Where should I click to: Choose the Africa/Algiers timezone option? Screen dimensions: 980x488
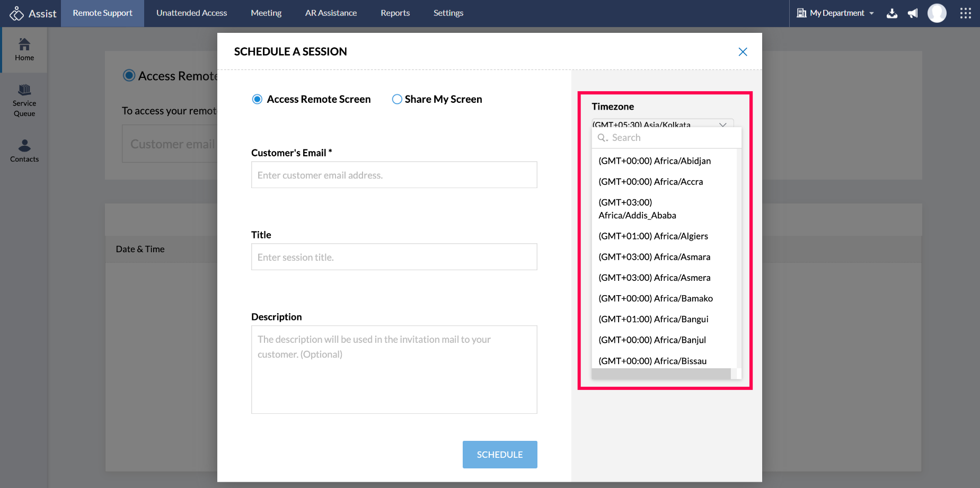(653, 236)
